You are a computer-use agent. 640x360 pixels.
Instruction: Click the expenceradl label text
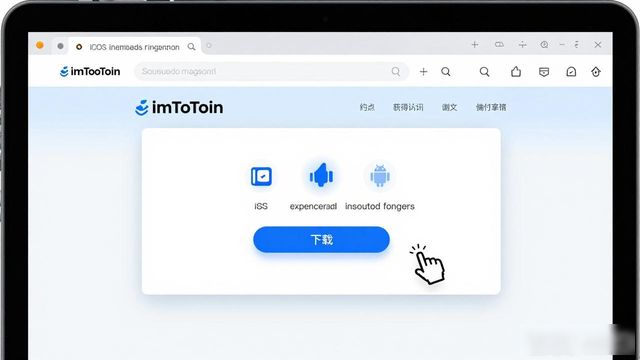[x=313, y=206]
